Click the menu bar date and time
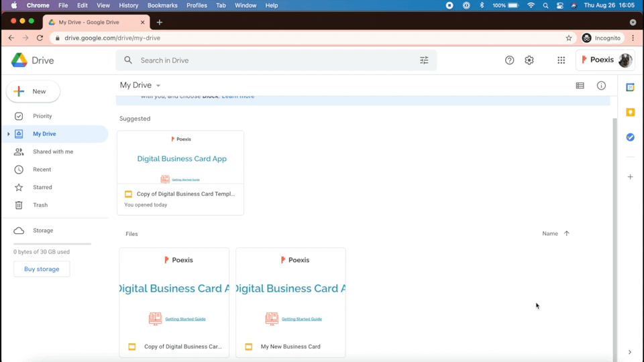Screen dimensions: 644x362 [x=609, y=5]
